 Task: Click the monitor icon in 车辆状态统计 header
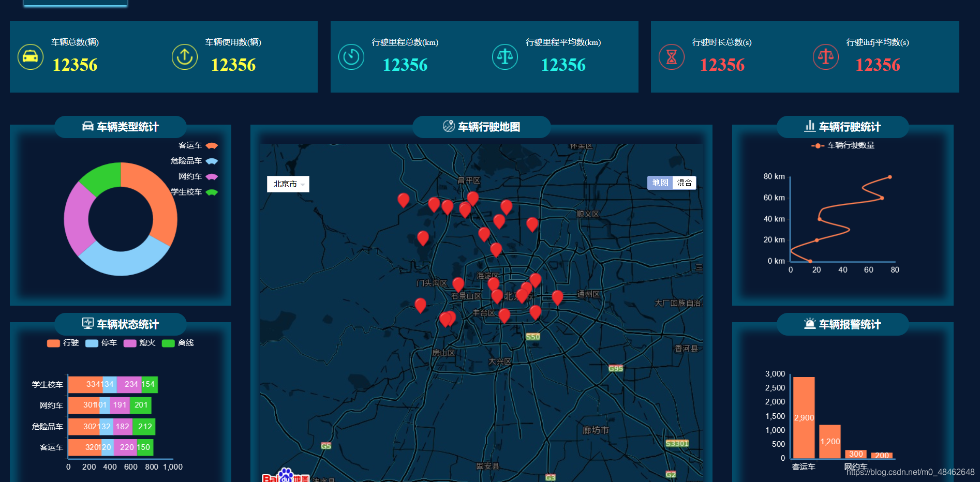[88, 324]
